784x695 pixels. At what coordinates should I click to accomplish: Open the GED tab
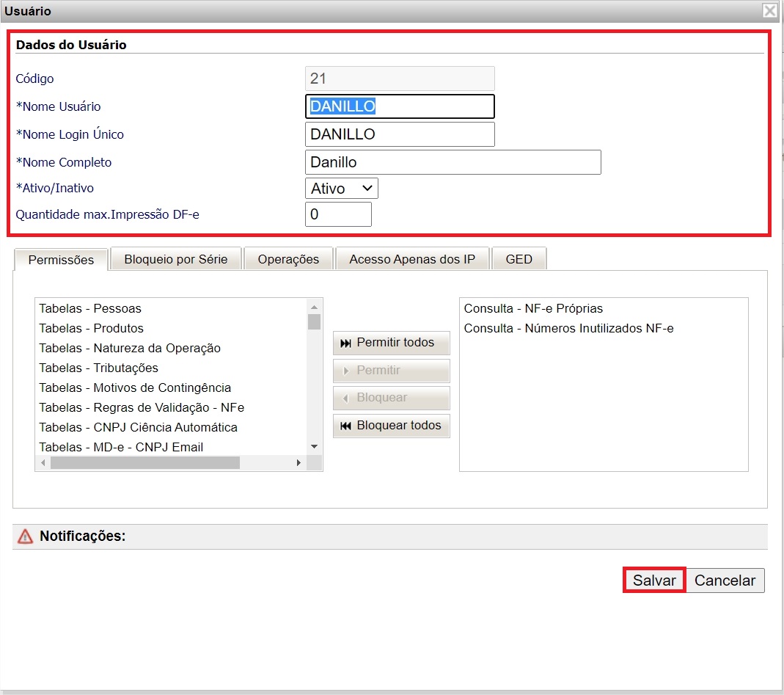coord(519,259)
